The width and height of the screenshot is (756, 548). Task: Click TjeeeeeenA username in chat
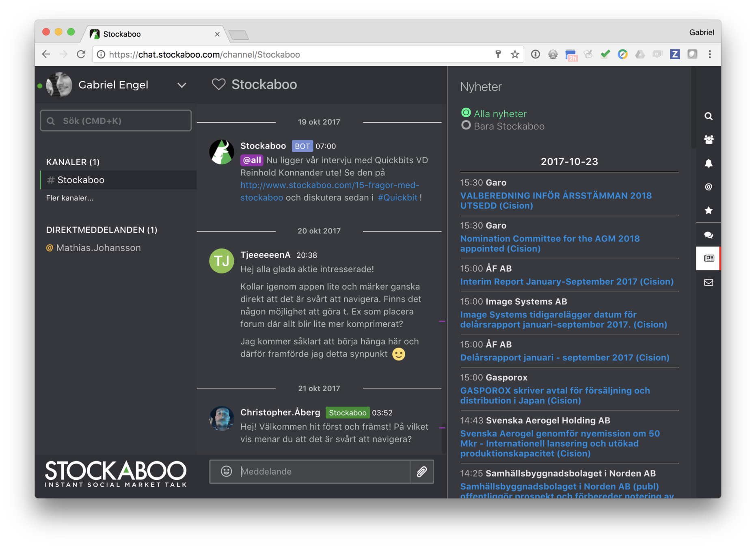tap(265, 255)
